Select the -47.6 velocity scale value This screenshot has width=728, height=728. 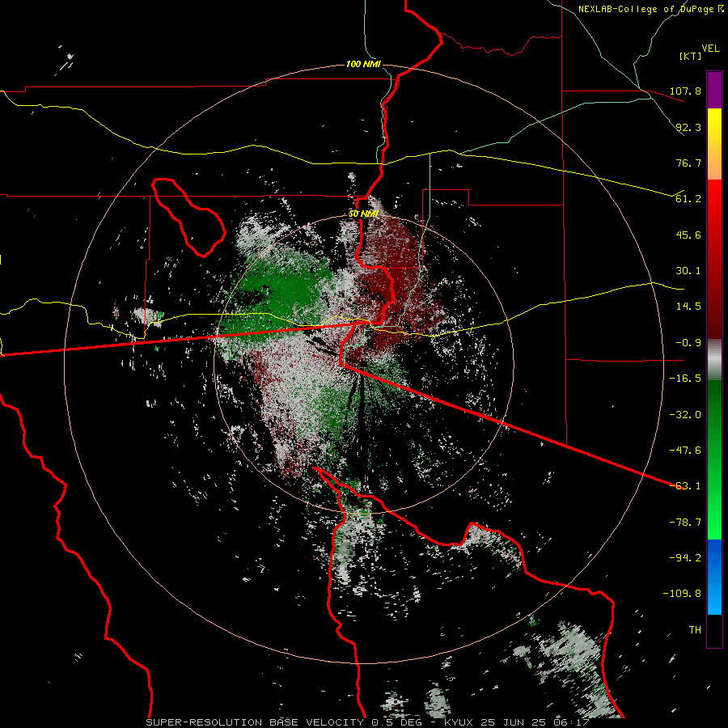(x=685, y=451)
